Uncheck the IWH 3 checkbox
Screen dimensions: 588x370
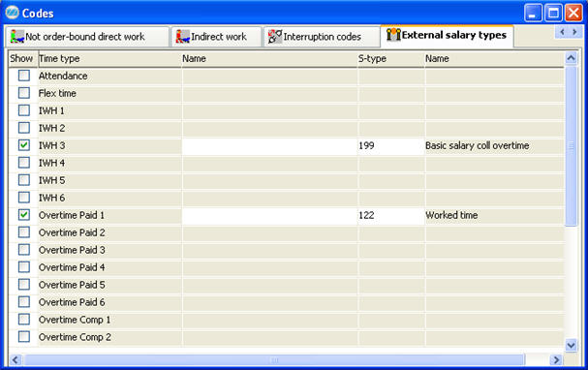coord(24,145)
